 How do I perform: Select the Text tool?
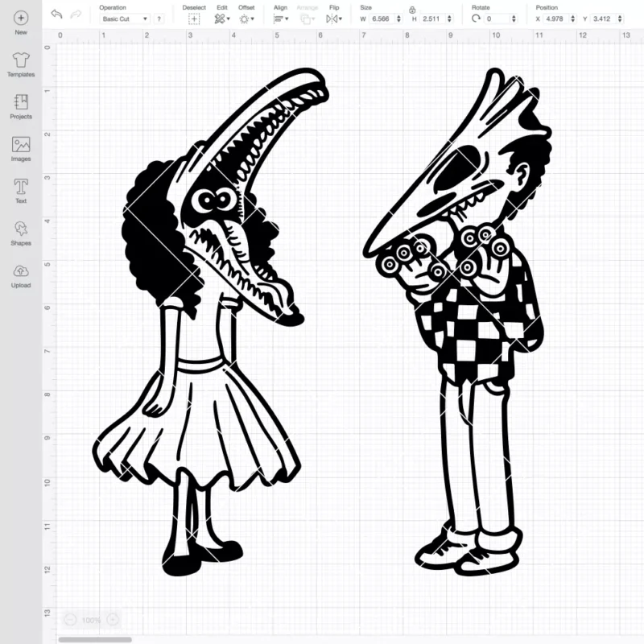click(x=21, y=192)
